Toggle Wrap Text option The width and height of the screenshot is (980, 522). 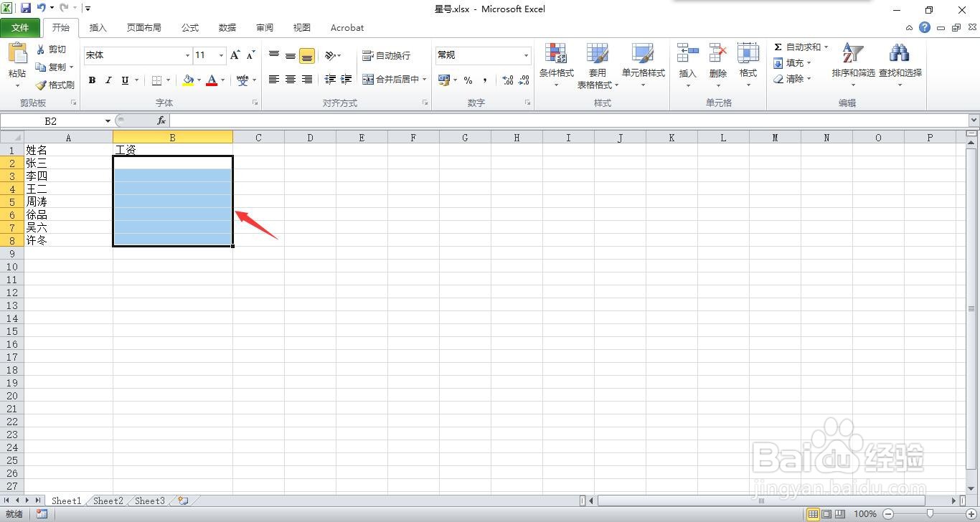[387, 55]
